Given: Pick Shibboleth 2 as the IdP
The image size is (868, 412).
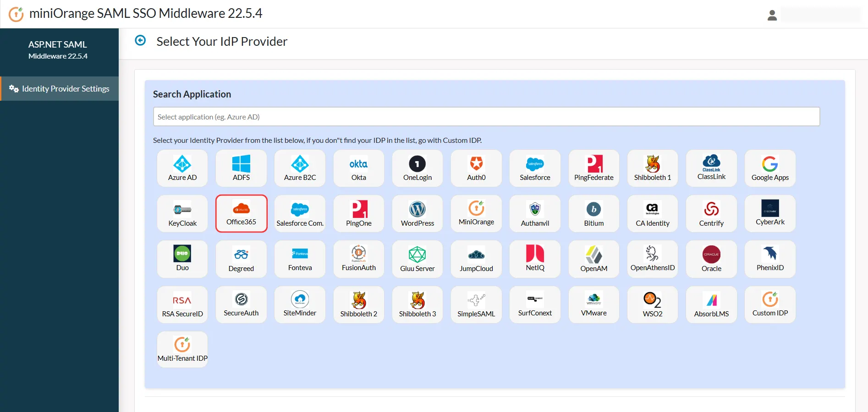Looking at the screenshot, I should click(x=358, y=304).
